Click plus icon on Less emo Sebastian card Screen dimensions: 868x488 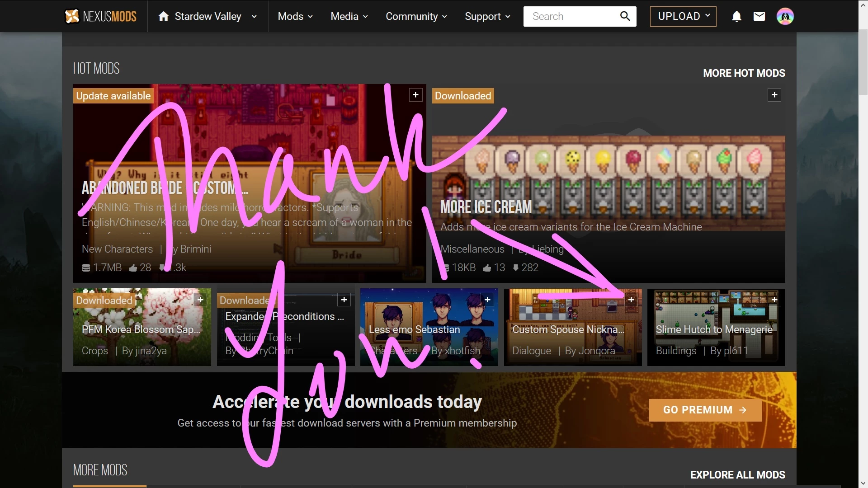pyautogui.click(x=487, y=300)
